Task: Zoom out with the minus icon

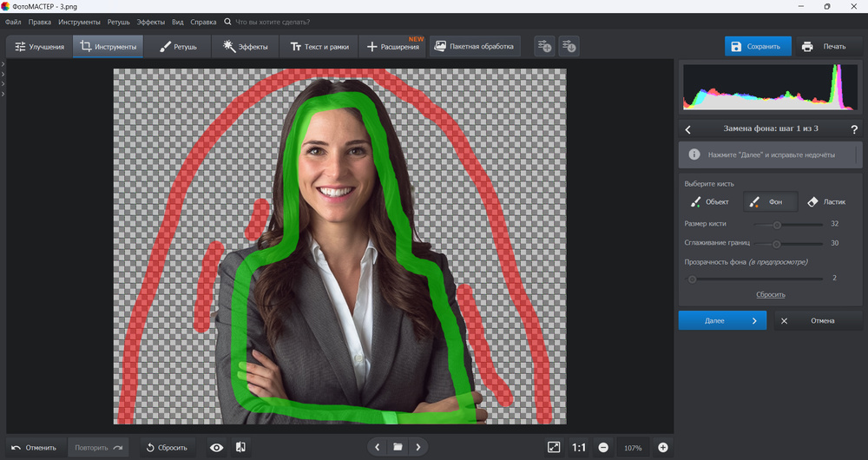Action: tap(603, 447)
